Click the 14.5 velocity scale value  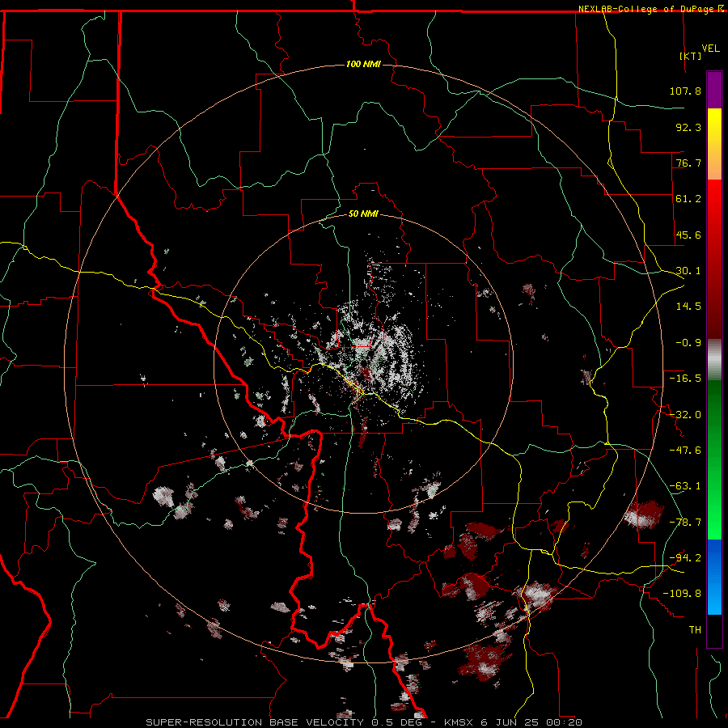coord(688,307)
